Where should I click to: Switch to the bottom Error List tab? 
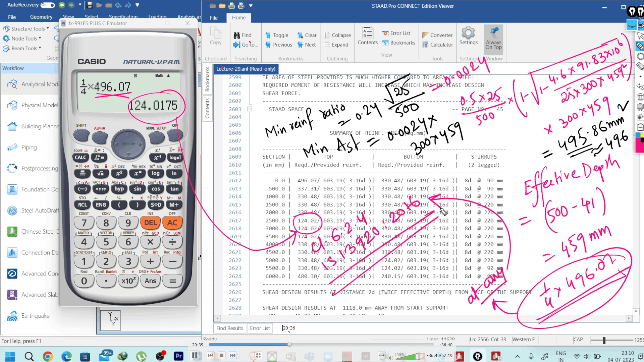(x=260, y=328)
